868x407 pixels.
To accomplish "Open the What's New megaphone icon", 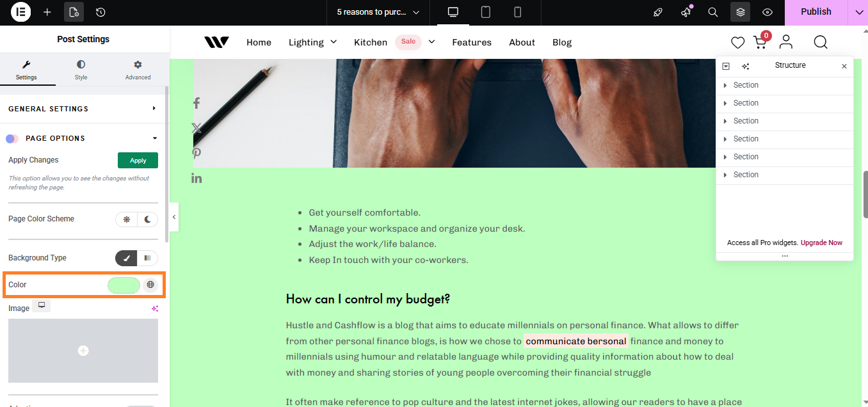I will 686,12.
